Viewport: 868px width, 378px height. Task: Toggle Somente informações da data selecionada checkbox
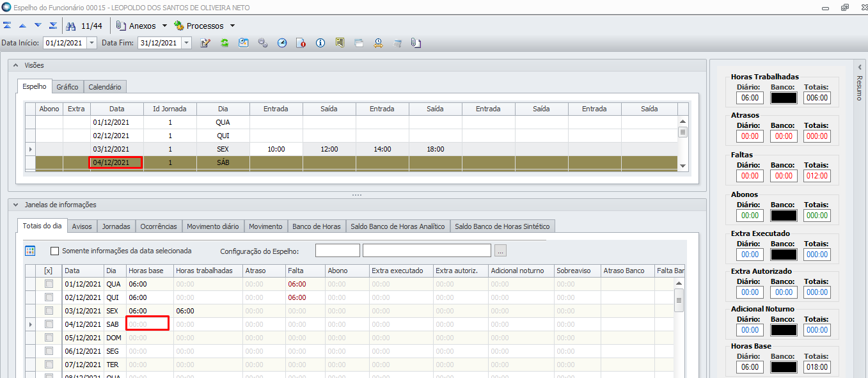(54, 251)
